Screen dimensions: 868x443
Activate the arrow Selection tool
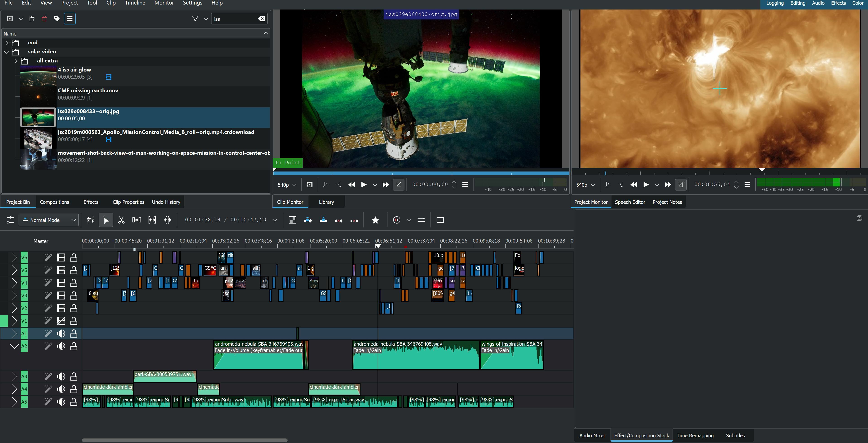coord(106,220)
